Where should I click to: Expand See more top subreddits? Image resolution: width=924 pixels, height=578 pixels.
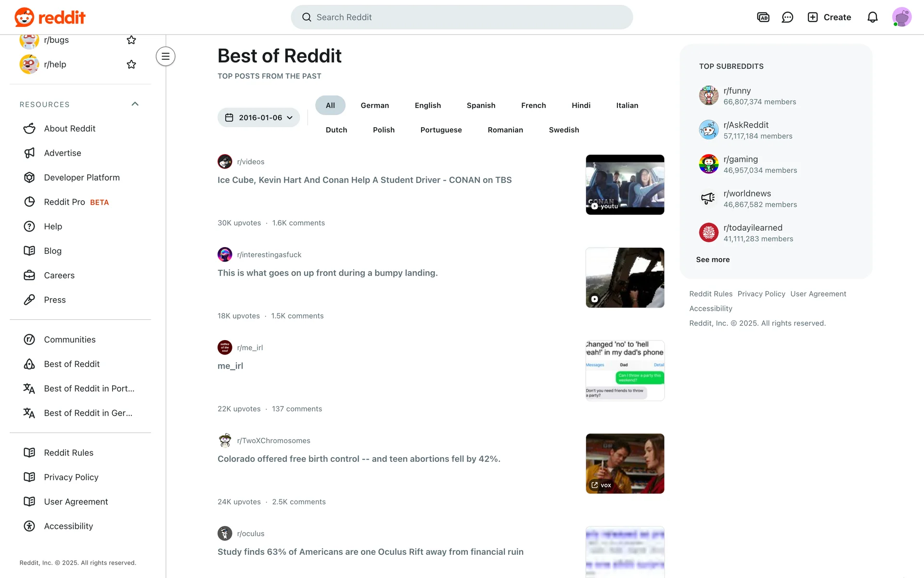click(x=713, y=260)
